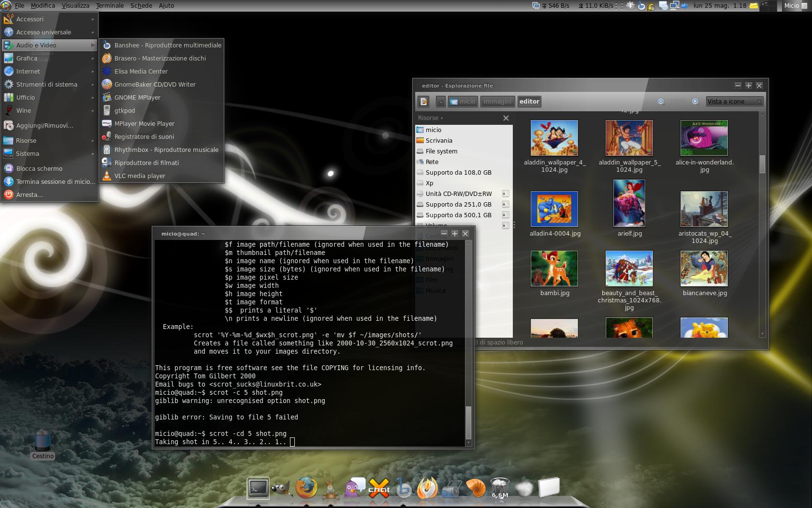812x508 pixels.
Task: Select Supporto da 108,0 GB volume
Action: pos(464,172)
